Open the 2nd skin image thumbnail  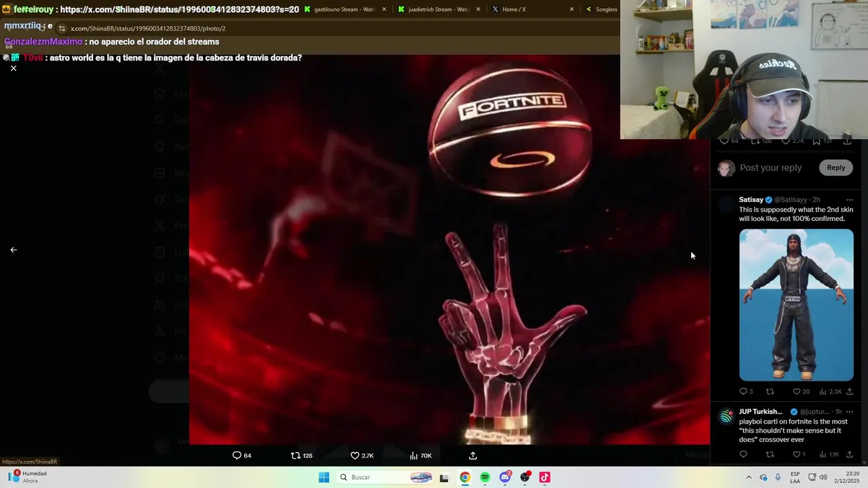796,305
